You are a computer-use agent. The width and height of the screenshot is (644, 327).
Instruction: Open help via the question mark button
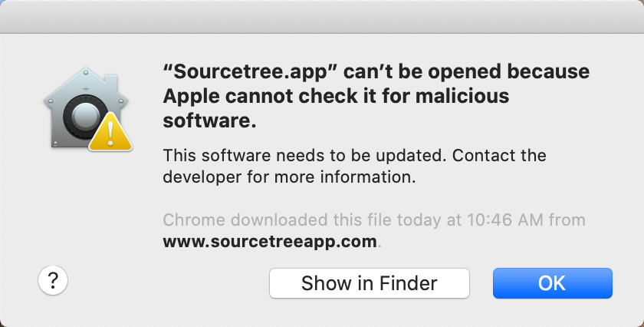click(53, 280)
